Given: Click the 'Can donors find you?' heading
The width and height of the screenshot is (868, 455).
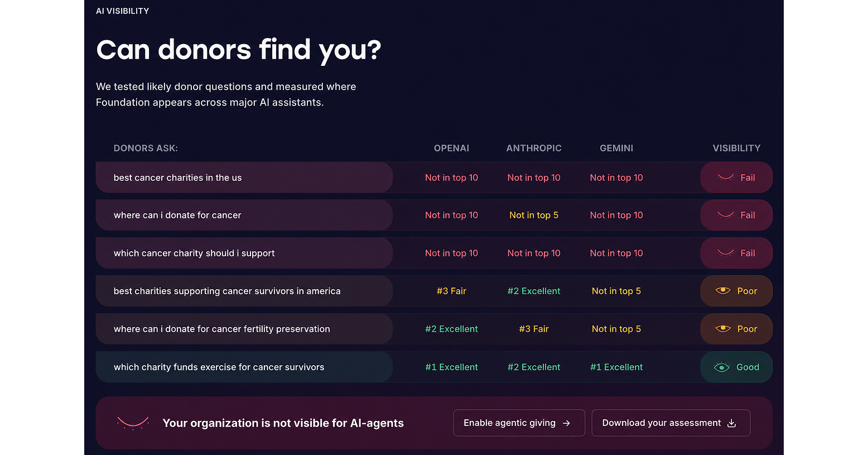Looking at the screenshot, I should pos(239,50).
